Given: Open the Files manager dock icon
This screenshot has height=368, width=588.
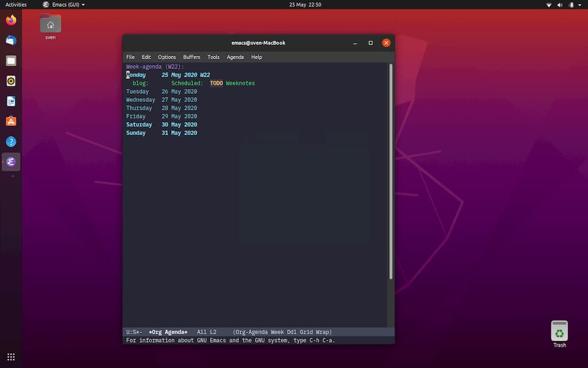Looking at the screenshot, I should coord(11,61).
